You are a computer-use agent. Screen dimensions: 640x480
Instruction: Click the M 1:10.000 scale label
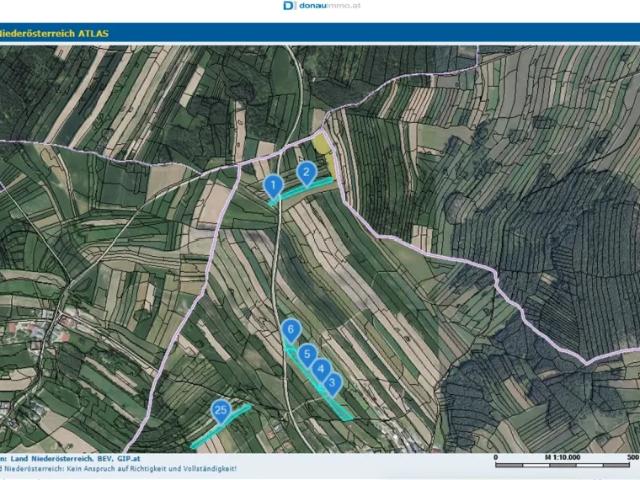562,457
